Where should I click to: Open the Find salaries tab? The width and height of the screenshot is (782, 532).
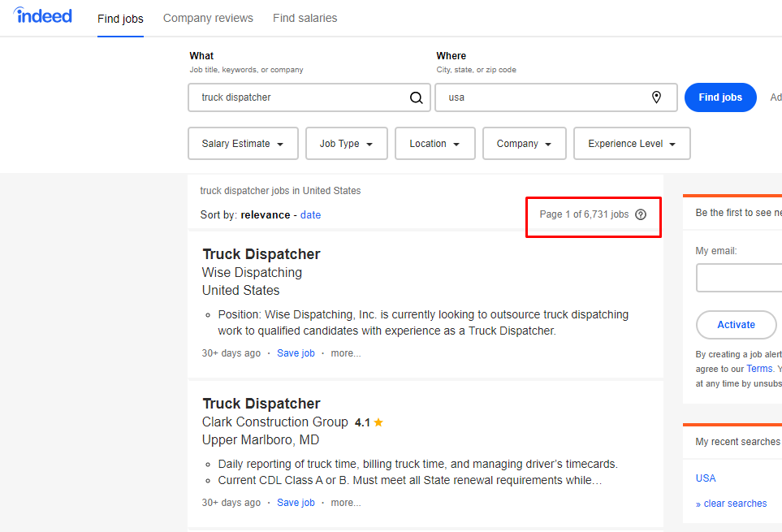click(305, 18)
